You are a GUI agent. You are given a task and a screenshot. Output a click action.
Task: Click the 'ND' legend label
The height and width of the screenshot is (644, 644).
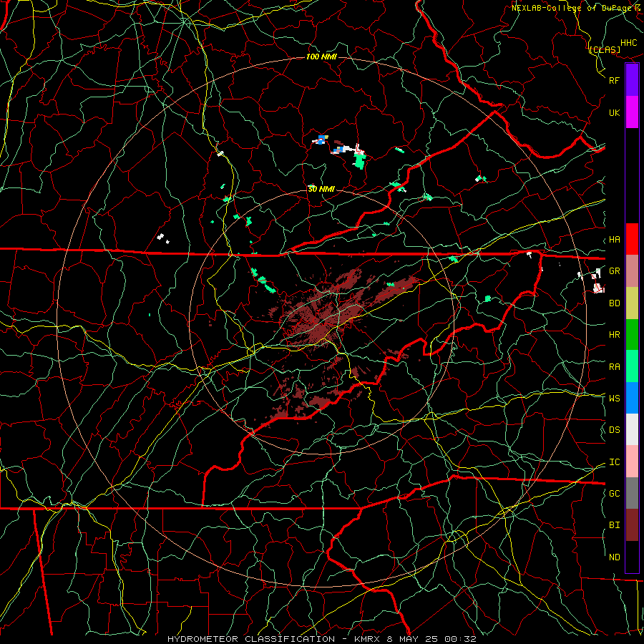(614, 557)
